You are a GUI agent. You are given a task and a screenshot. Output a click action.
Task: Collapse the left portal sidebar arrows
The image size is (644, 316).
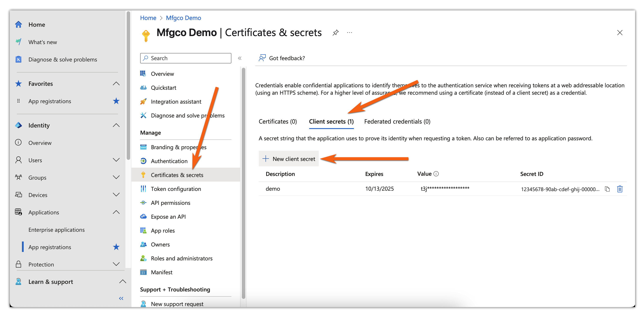121,298
